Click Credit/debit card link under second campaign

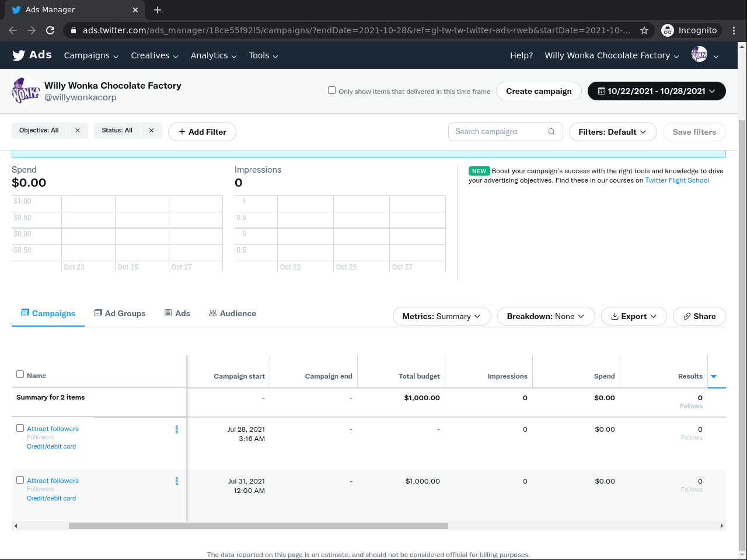[51, 498]
